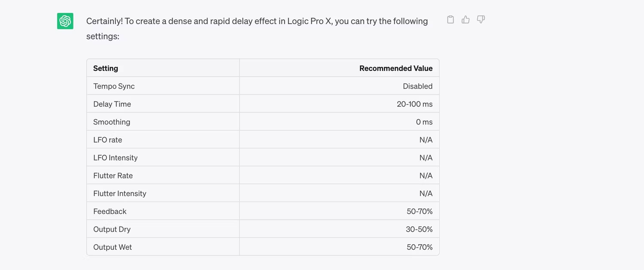Click the ChatGPT logo avatar
This screenshot has width=644, height=270.
tap(65, 21)
